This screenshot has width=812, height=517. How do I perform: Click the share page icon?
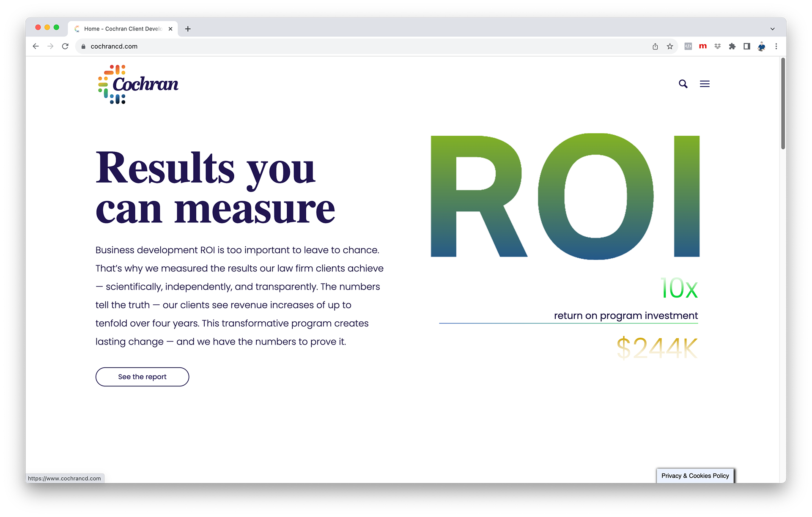point(655,47)
